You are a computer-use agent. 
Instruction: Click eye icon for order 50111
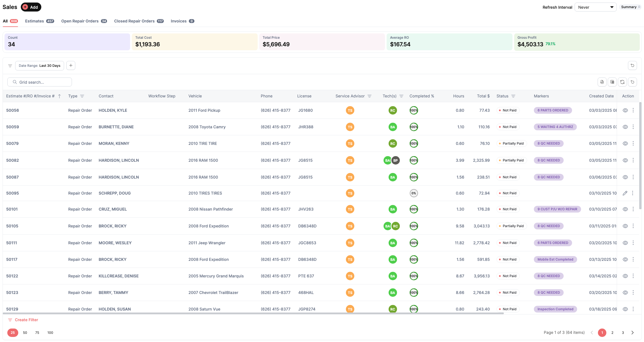(x=625, y=243)
